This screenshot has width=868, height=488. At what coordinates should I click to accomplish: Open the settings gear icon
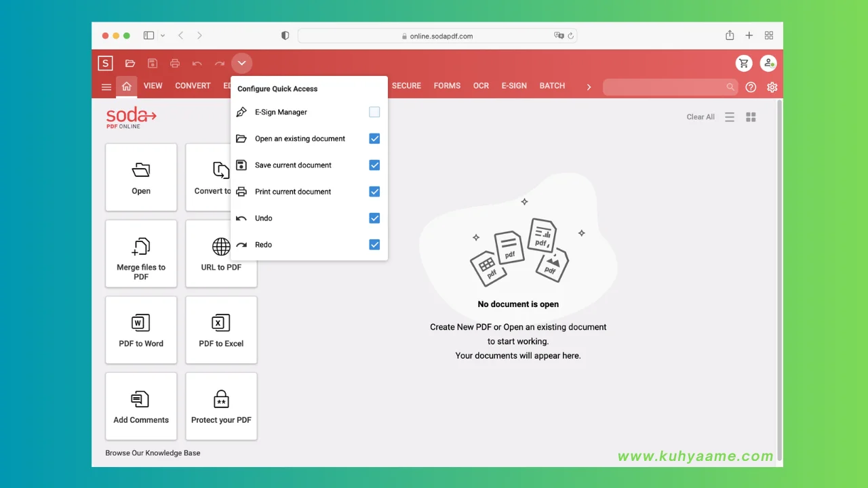pos(772,87)
